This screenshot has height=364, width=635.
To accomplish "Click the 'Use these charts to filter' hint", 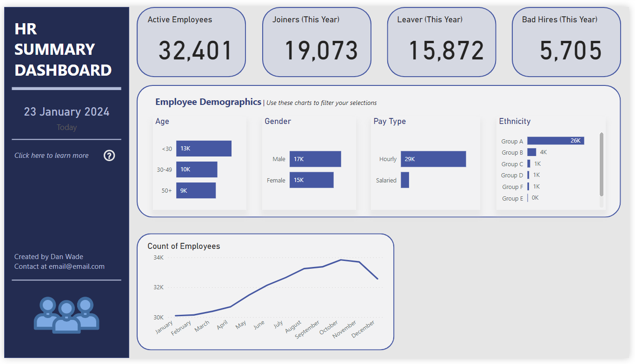I will pos(322,103).
